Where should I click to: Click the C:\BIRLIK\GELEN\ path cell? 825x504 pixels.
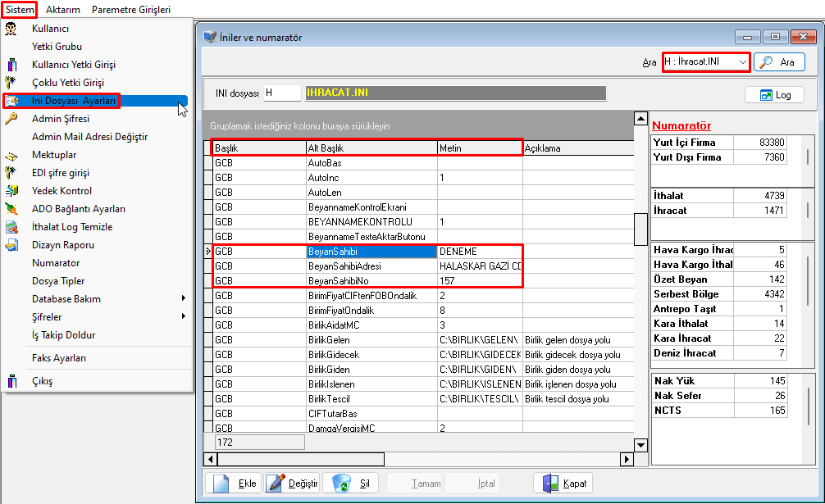[480, 340]
